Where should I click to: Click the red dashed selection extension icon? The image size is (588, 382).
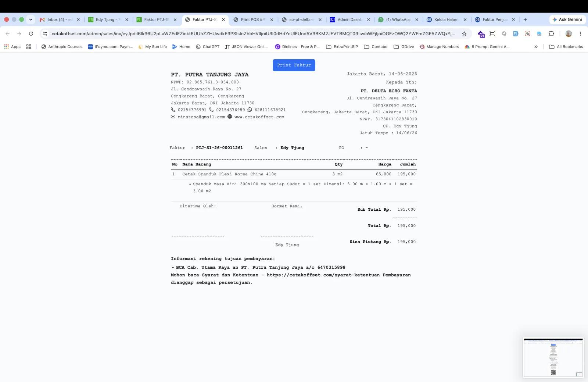tap(527, 34)
